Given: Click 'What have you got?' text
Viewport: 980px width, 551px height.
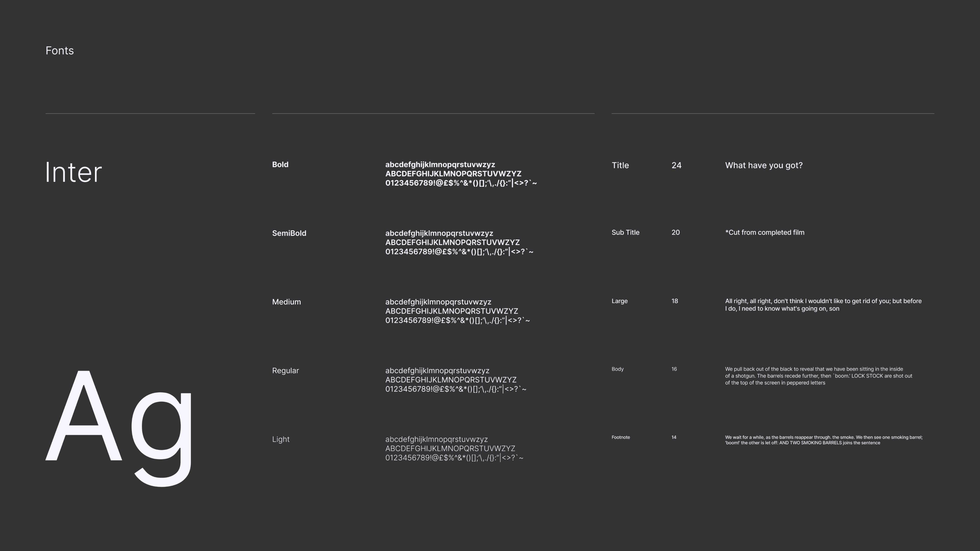Looking at the screenshot, I should tap(764, 165).
